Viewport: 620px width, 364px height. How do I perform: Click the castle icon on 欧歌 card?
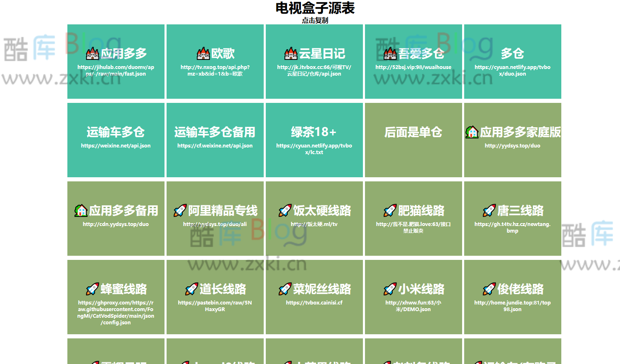tap(203, 53)
